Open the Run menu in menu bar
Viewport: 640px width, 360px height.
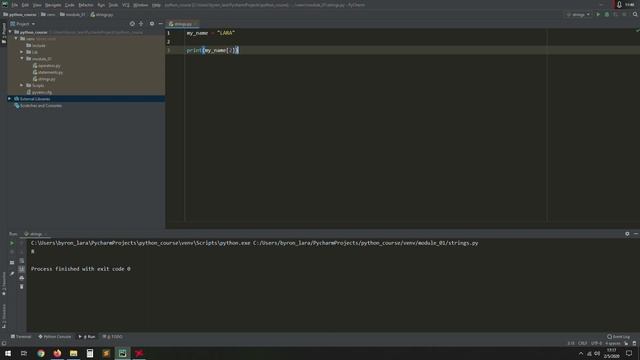(x=101, y=5)
